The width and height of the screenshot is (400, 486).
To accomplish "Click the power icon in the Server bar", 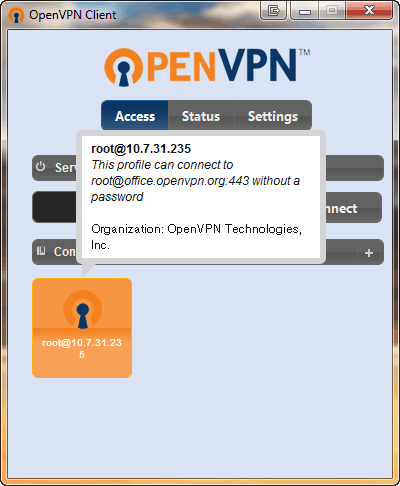I will click(x=41, y=166).
